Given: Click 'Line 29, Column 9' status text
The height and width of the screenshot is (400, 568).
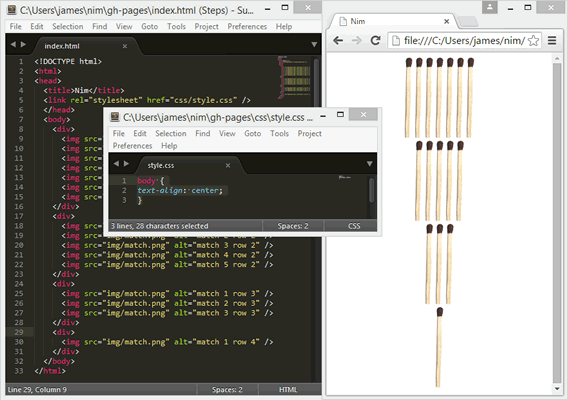Looking at the screenshot, I should coord(37,390).
